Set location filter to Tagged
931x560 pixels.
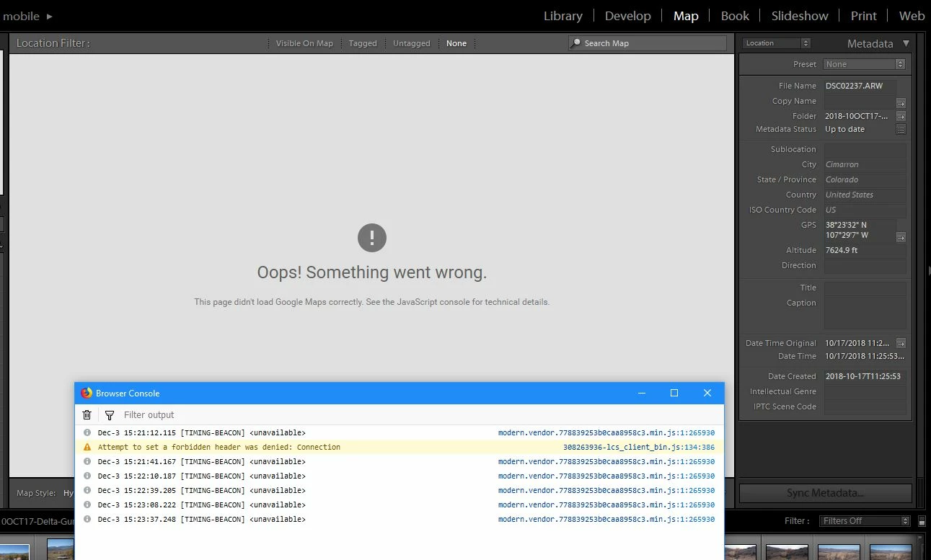pos(363,43)
